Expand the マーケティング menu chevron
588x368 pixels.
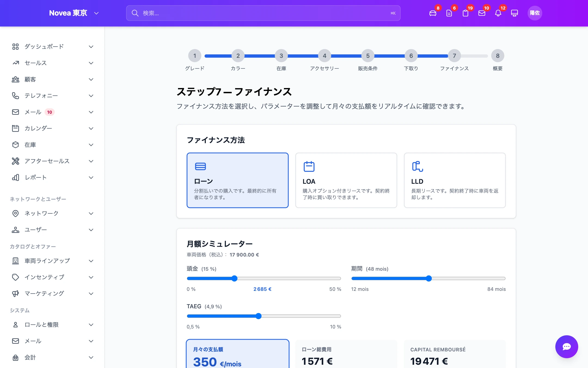coord(91,294)
